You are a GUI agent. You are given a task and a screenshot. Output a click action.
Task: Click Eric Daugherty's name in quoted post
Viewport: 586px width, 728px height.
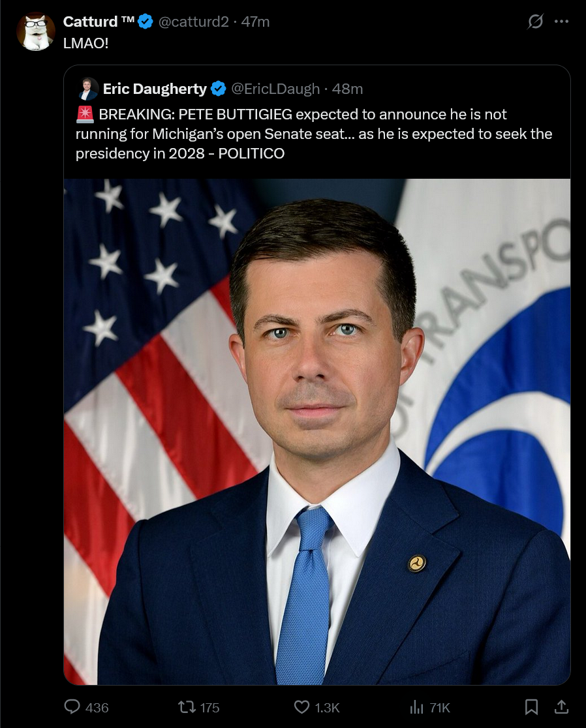(x=155, y=89)
